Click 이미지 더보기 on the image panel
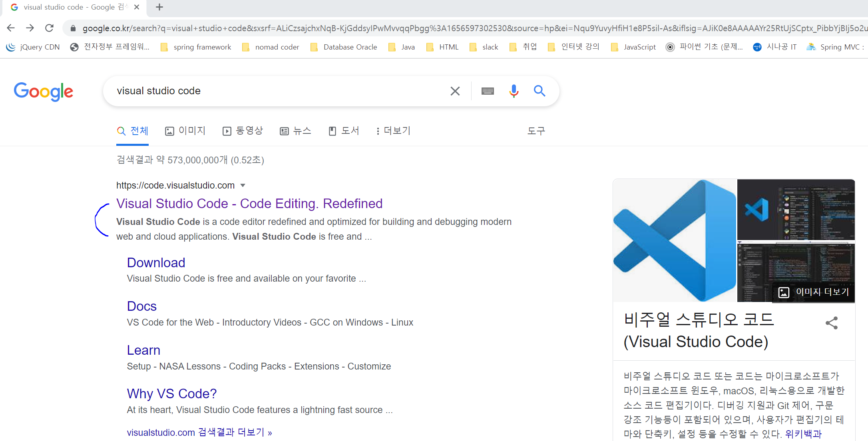Image resolution: width=868 pixels, height=441 pixels. point(814,292)
